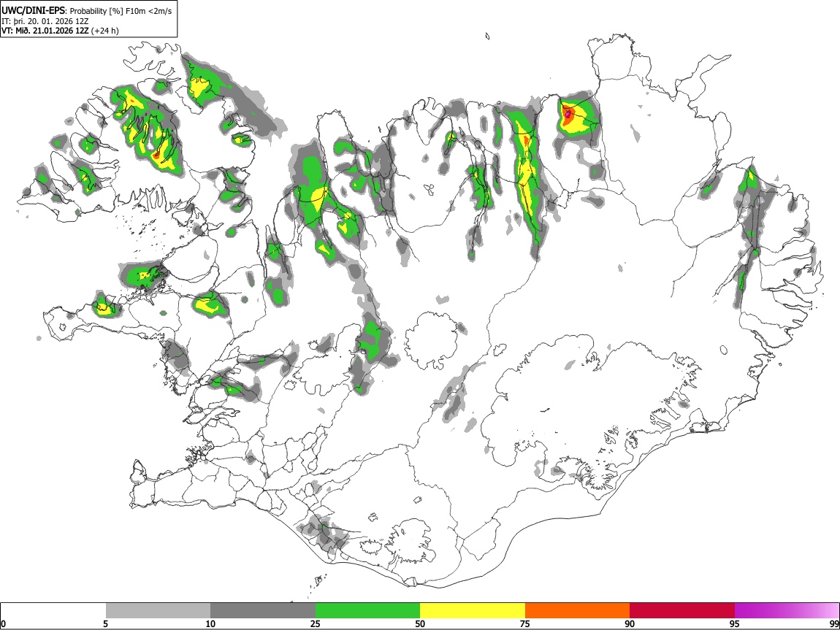The image size is (840, 630).
Task: Click the legend tick label '0'
Action: pos(3,623)
